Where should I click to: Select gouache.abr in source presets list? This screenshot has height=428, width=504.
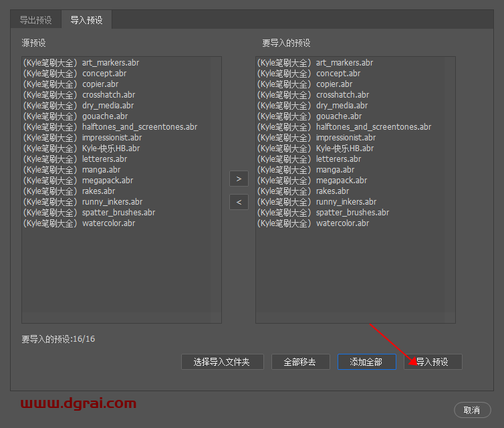click(x=76, y=116)
